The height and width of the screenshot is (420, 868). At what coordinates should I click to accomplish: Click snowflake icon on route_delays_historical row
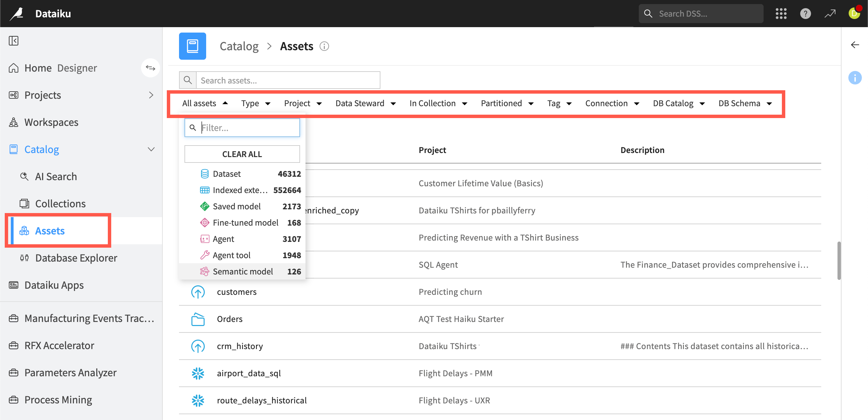coord(198,400)
